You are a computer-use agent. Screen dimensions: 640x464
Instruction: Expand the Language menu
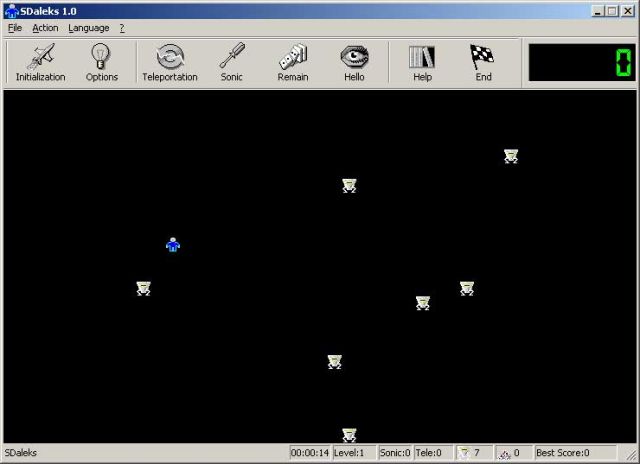89,28
